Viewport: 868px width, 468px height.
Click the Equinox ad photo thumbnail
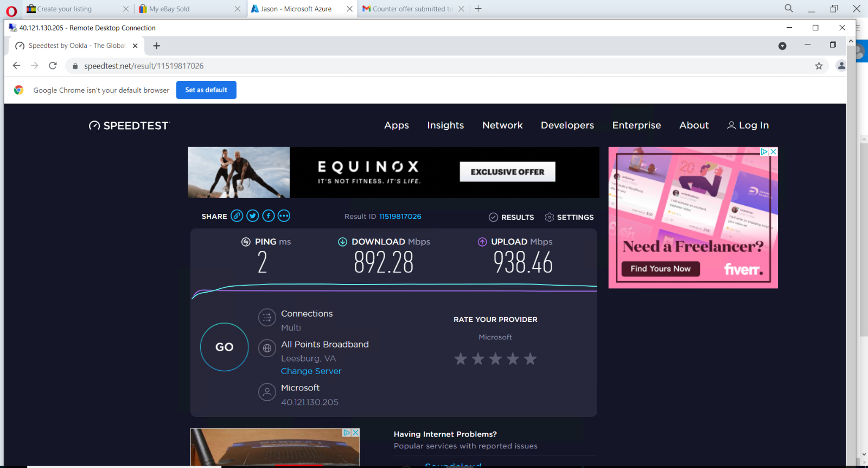(239, 172)
